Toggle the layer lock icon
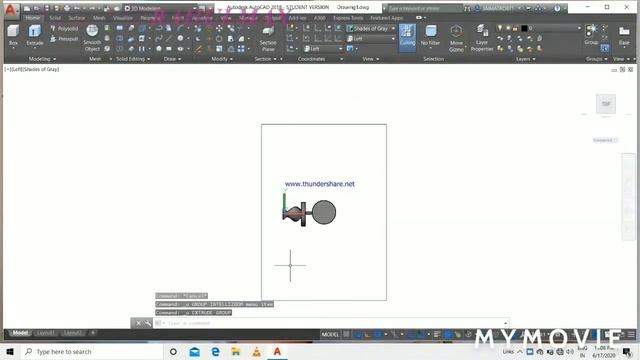The height and width of the screenshot is (360, 640). pyautogui.click(x=516, y=28)
